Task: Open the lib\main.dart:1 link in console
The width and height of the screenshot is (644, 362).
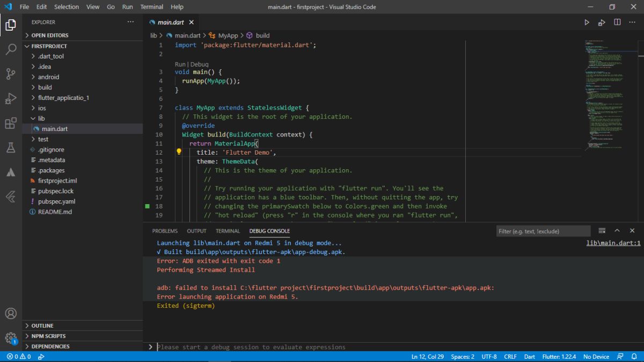Action: tap(613, 243)
